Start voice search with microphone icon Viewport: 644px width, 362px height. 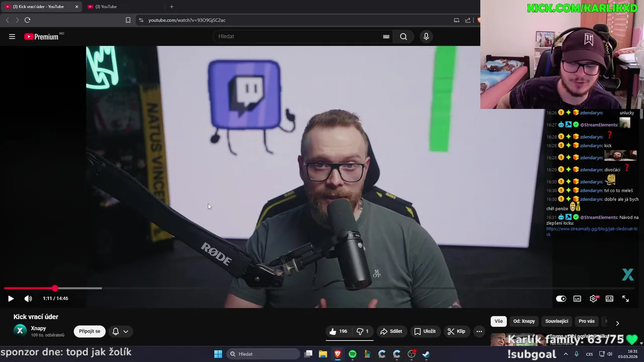(426, 36)
